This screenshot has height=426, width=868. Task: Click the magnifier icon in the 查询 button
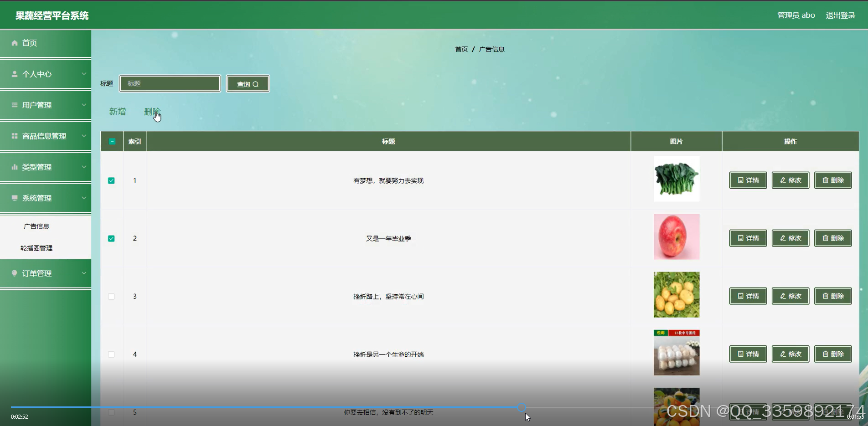pyautogui.click(x=256, y=84)
